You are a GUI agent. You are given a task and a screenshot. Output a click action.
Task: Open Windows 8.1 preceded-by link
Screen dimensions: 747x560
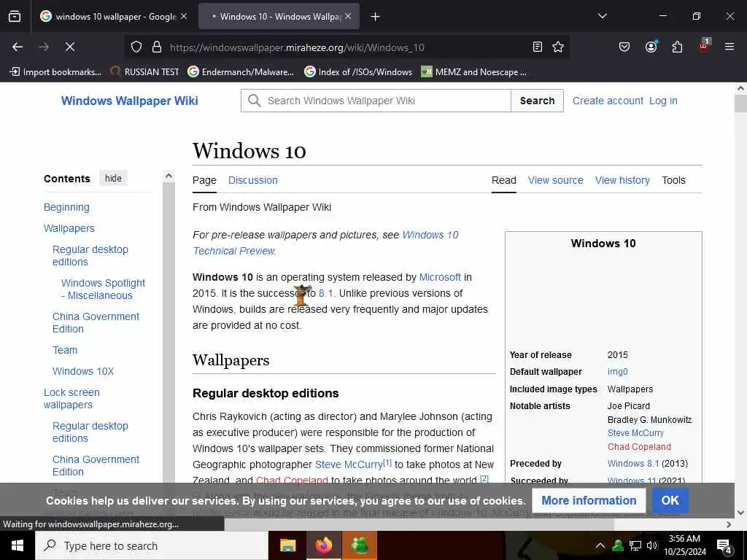633,463
